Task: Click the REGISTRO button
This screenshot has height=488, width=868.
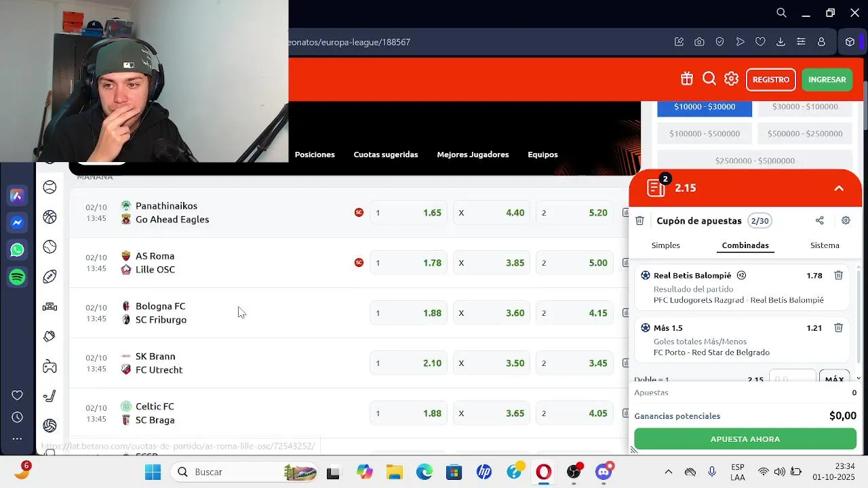Action: point(771,79)
